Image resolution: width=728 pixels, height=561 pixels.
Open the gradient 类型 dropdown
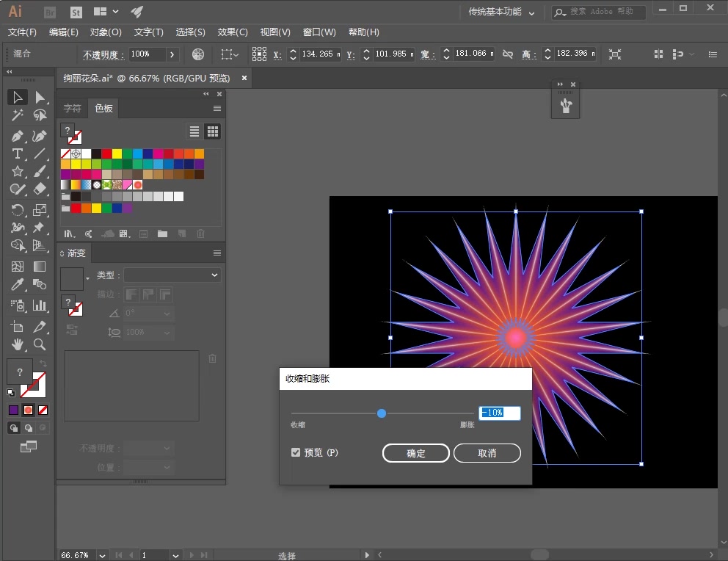[172, 275]
